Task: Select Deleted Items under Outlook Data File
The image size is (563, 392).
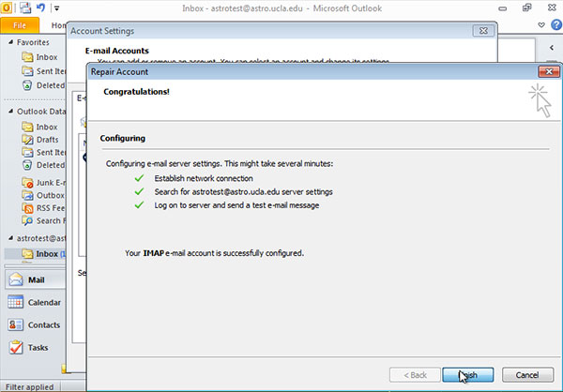Action: click(44, 165)
